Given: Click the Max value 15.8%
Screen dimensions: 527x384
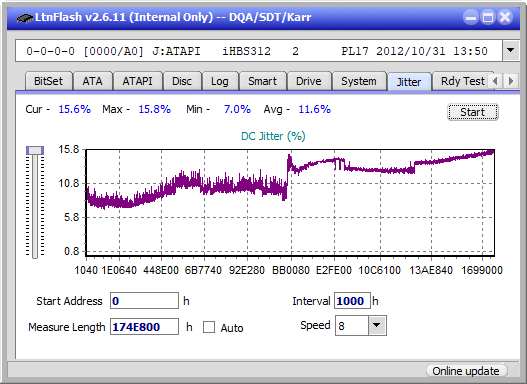Looking at the screenshot, I should coord(155,109).
